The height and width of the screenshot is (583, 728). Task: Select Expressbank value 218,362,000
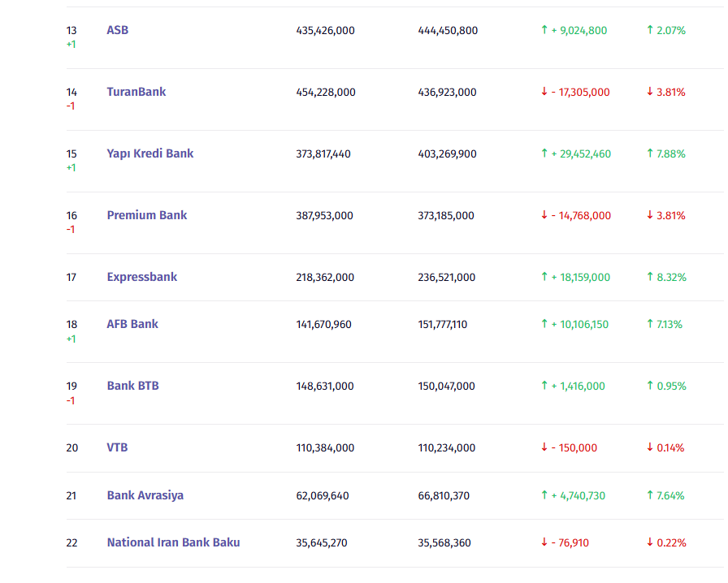click(325, 278)
